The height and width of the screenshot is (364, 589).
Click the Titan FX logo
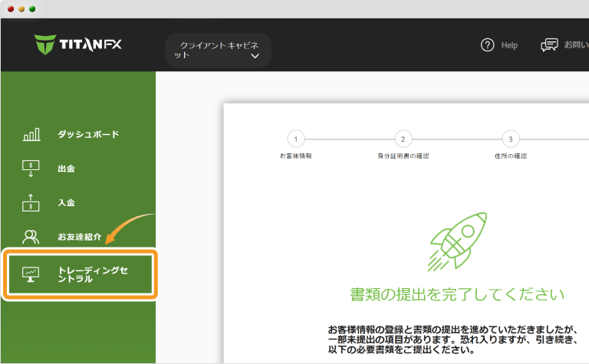tap(77, 44)
